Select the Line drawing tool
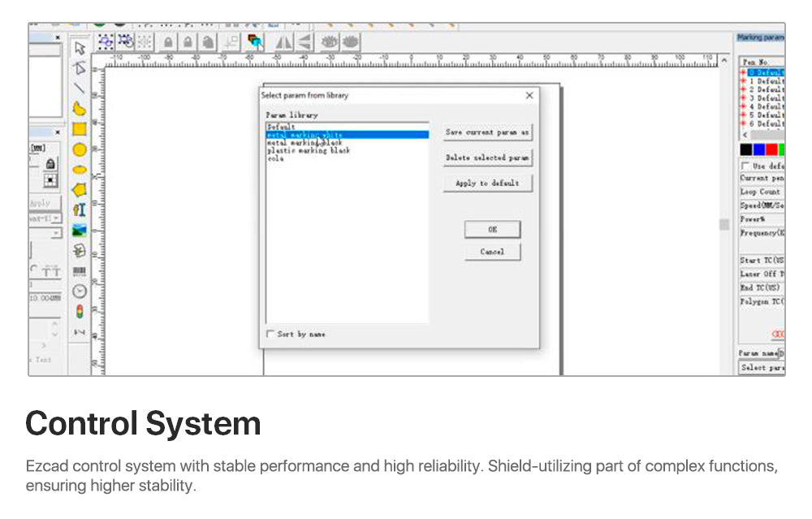 click(x=80, y=88)
